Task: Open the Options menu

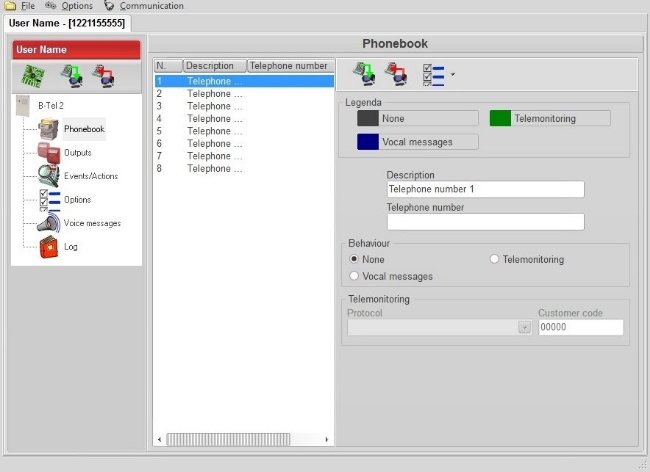Action: click(77, 6)
